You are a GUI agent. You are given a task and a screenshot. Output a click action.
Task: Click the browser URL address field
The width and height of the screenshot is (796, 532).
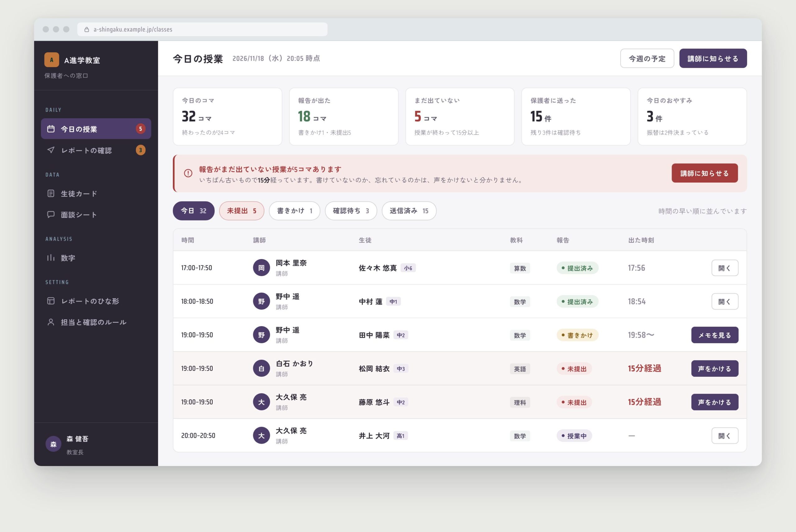(x=202, y=30)
